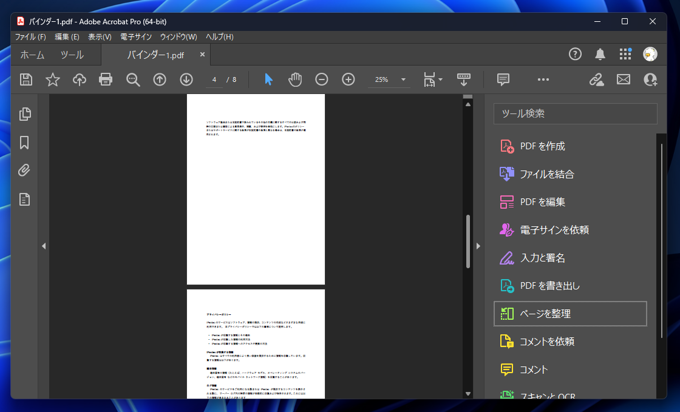Image resolution: width=680 pixels, height=412 pixels.
Task: Open the 25% zoom level dropdown
Action: coord(403,80)
